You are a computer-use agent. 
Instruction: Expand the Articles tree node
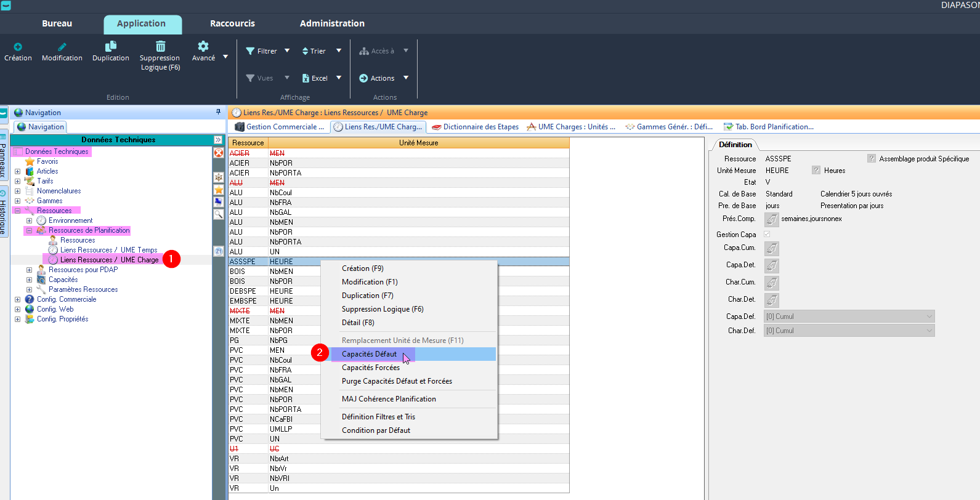pos(17,171)
